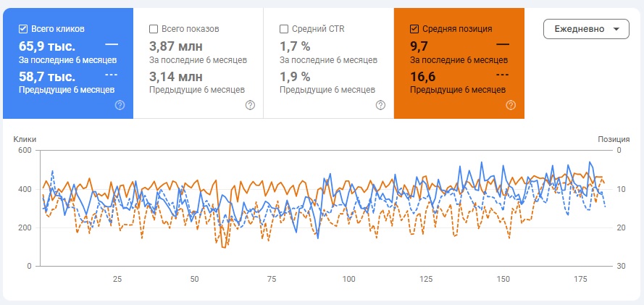Click the Клики axis label
The width and height of the screenshot is (644, 305).
coord(25,139)
